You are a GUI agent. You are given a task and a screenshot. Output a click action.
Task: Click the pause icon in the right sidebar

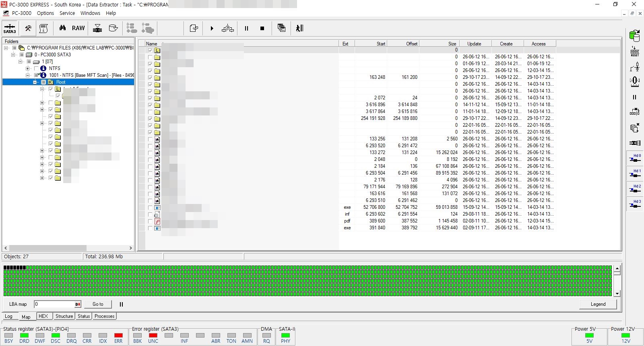click(635, 97)
